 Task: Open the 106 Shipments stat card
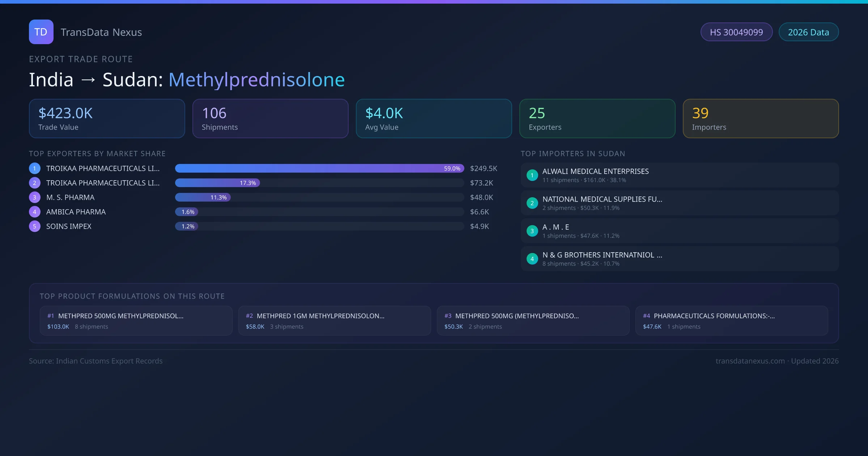tap(270, 118)
